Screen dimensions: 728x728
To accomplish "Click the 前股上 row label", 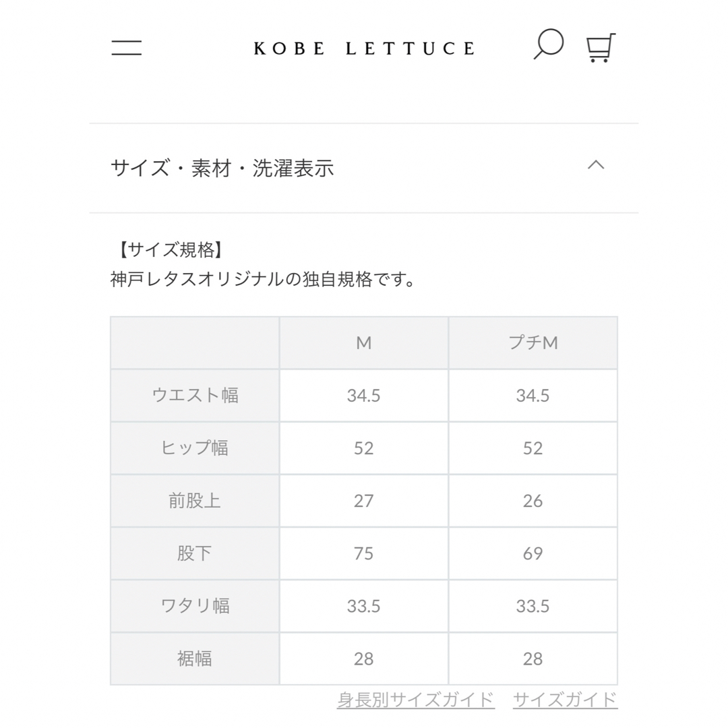I will 195,500.
